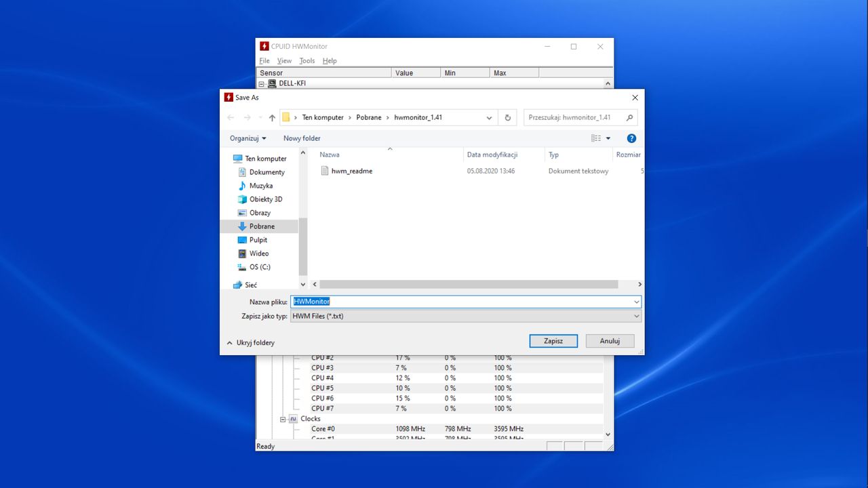Open the Organizuj dropdown menu

(248, 138)
